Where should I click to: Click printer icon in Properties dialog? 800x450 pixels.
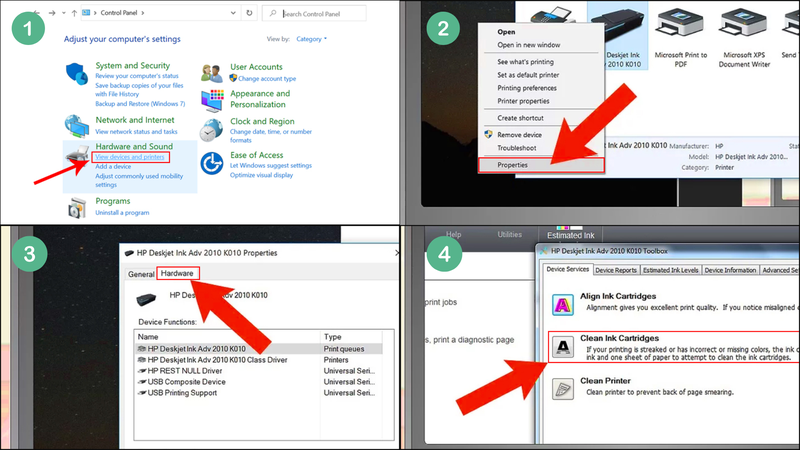[146, 299]
